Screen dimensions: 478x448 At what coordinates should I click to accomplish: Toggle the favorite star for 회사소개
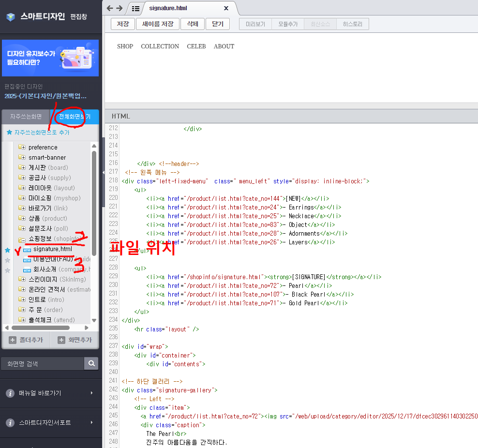[x=7, y=270]
